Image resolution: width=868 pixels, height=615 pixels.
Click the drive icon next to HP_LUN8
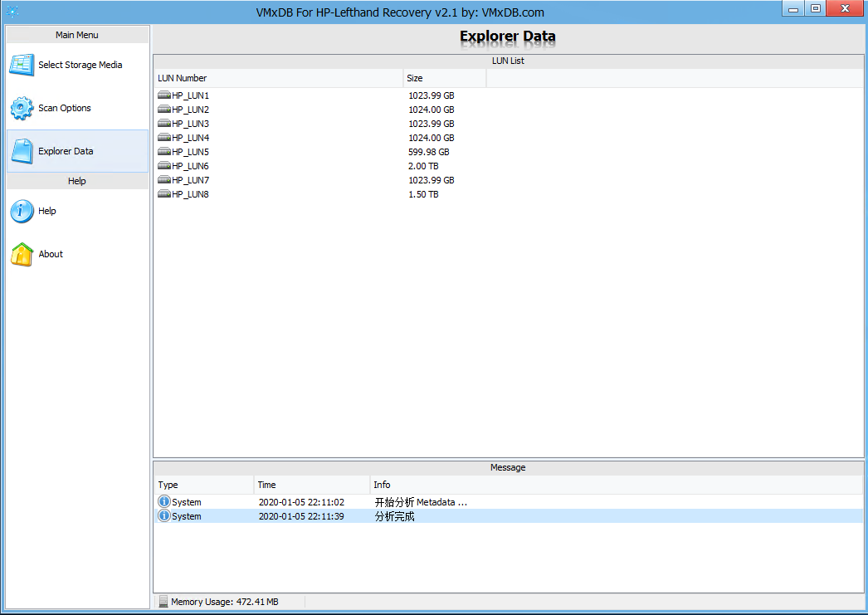click(x=163, y=194)
